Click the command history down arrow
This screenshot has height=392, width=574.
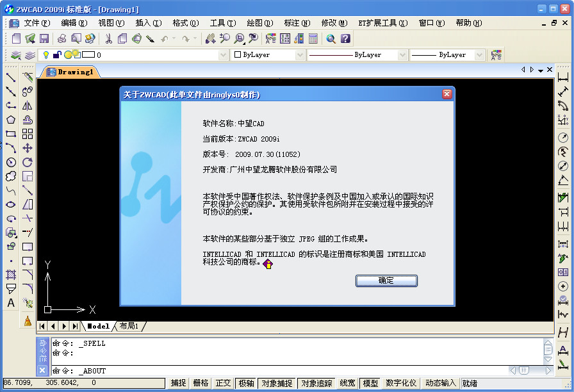coord(548,360)
